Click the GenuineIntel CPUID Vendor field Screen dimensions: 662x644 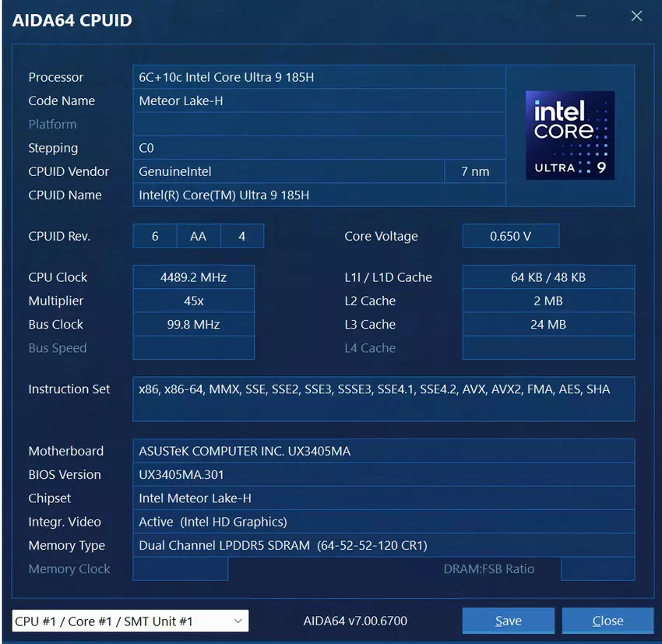click(288, 171)
